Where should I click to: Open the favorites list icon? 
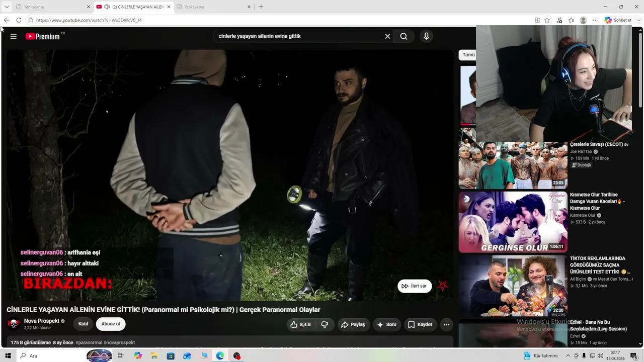[x=571, y=20]
